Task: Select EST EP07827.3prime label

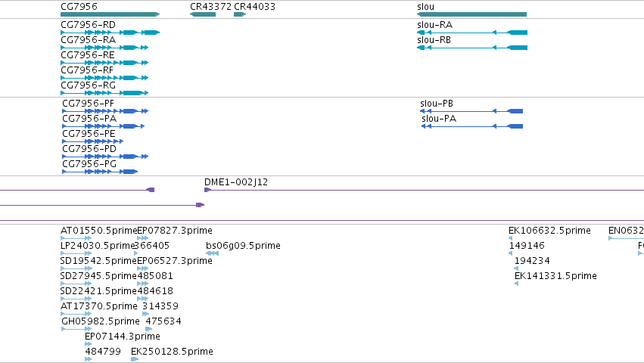Action: pos(175,231)
